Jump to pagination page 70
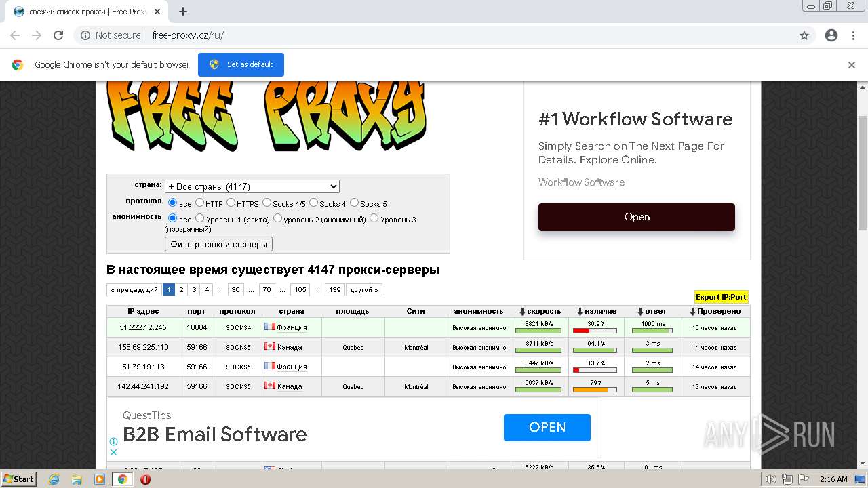Viewport: 868px width, 488px height. 267,290
